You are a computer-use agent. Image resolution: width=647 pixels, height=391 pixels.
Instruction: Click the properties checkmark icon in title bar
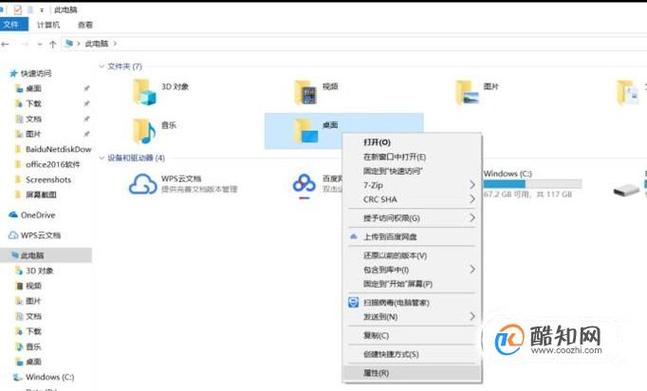[x=17, y=9]
